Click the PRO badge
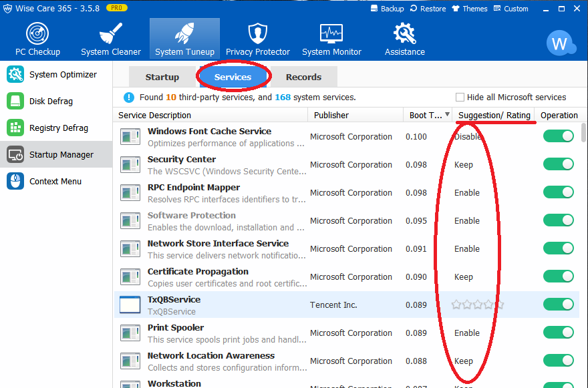This screenshot has width=588, height=388. [x=117, y=8]
